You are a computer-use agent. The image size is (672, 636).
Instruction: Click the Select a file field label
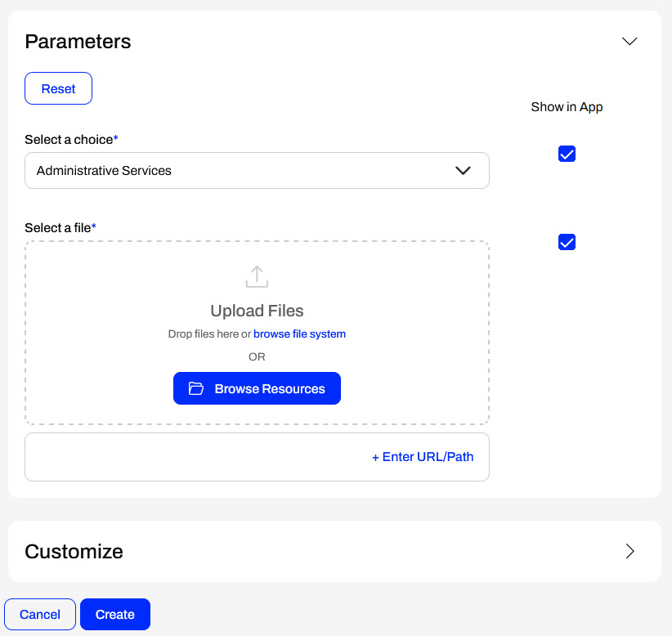tap(59, 228)
